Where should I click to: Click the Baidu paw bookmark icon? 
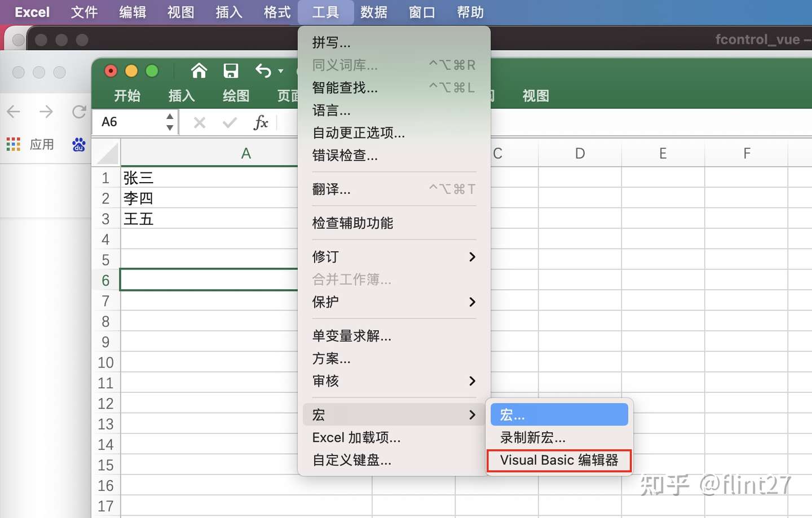[79, 145]
